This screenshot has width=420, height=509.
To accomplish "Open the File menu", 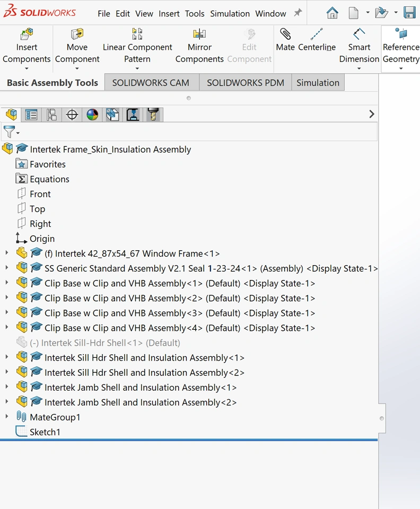I will point(104,14).
